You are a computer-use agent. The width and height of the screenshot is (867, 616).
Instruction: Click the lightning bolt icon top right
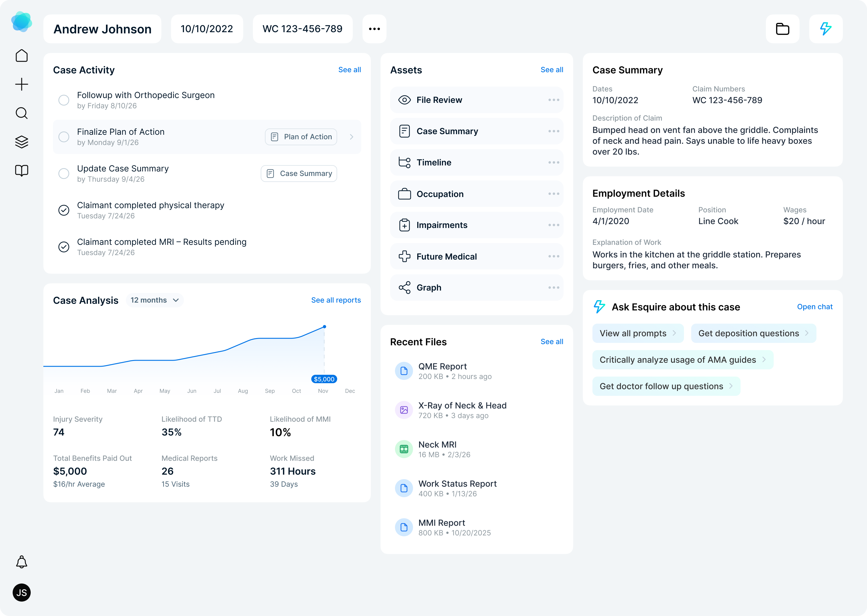tap(826, 29)
